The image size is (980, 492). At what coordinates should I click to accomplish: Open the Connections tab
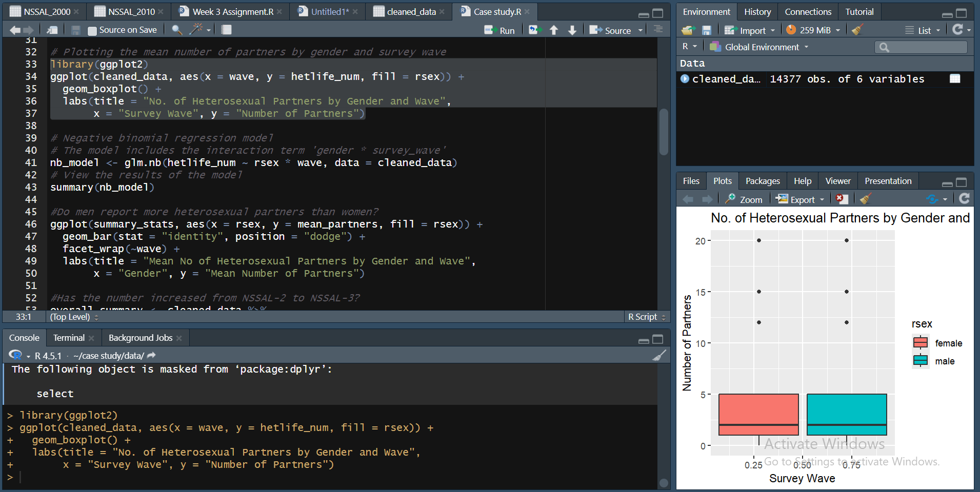coord(808,11)
